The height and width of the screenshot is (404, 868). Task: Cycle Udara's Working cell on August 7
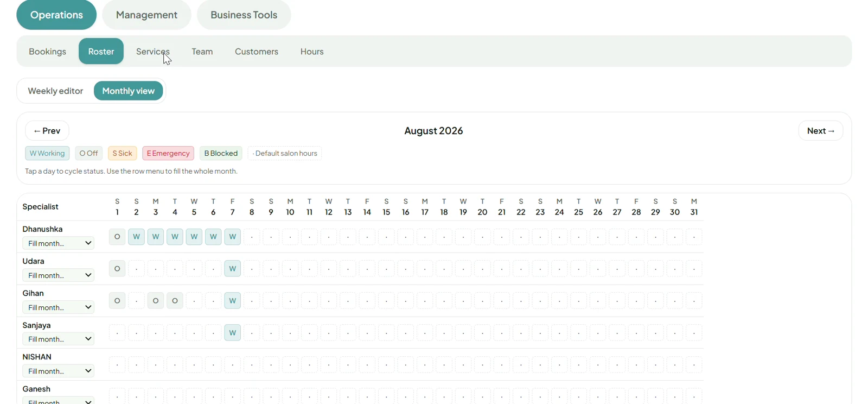[233, 269]
